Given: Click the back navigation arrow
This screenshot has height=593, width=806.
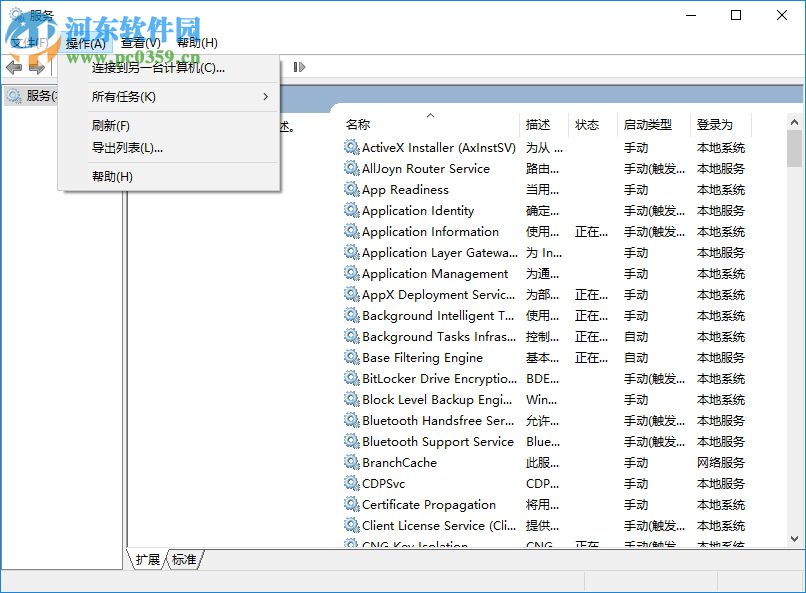Looking at the screenshot, I should (12, 67).
